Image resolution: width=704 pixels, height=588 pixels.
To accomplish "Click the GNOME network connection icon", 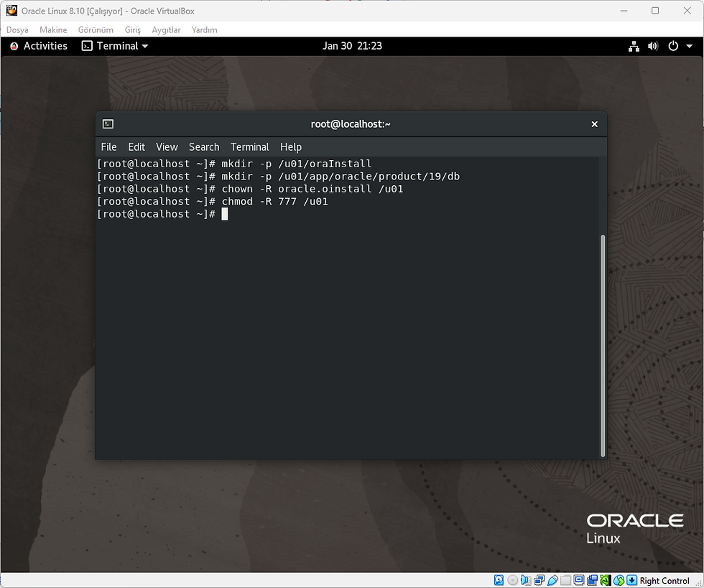I will (x=634, y=46).
